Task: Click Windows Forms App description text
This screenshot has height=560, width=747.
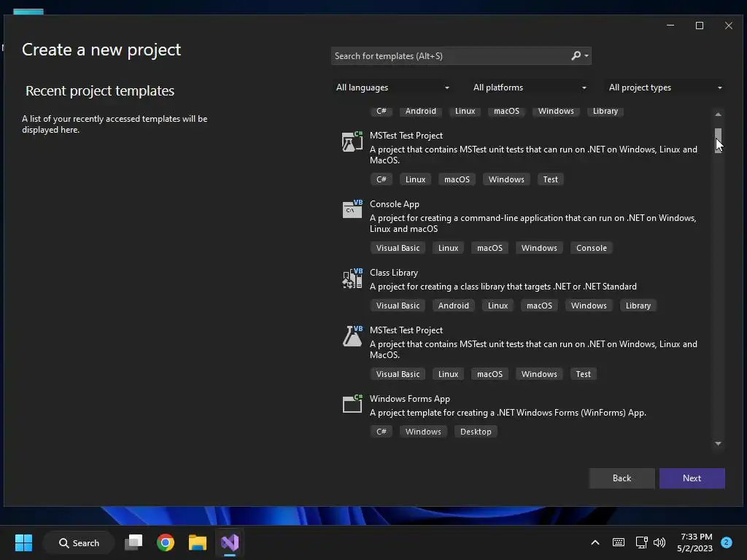Action: pos(508,413)
